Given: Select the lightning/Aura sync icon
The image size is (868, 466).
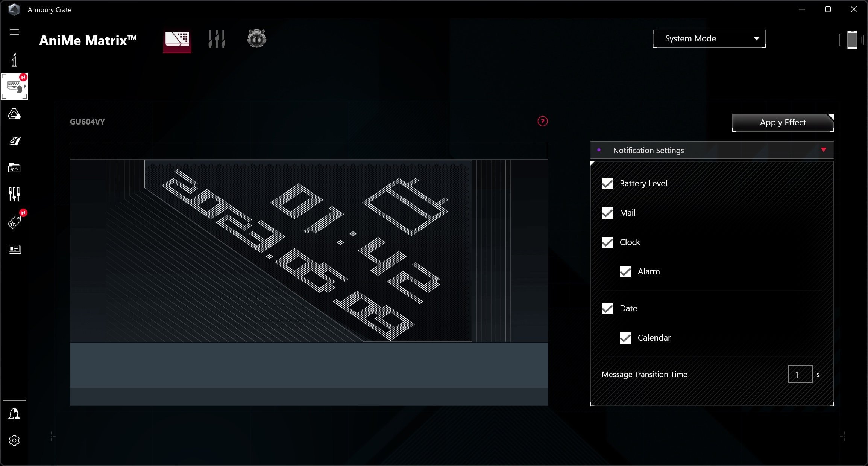Looking at the screenshot, I should click(x=14, y=113).
